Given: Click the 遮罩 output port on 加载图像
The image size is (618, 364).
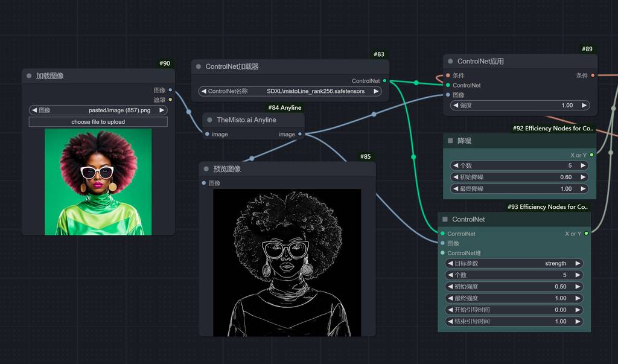Looking at the screenshot, I should (x=170, y=100).
